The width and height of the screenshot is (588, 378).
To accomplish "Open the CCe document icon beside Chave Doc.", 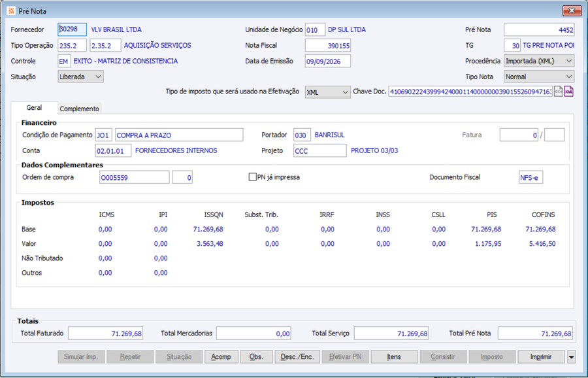I will [x=559, y=91].
